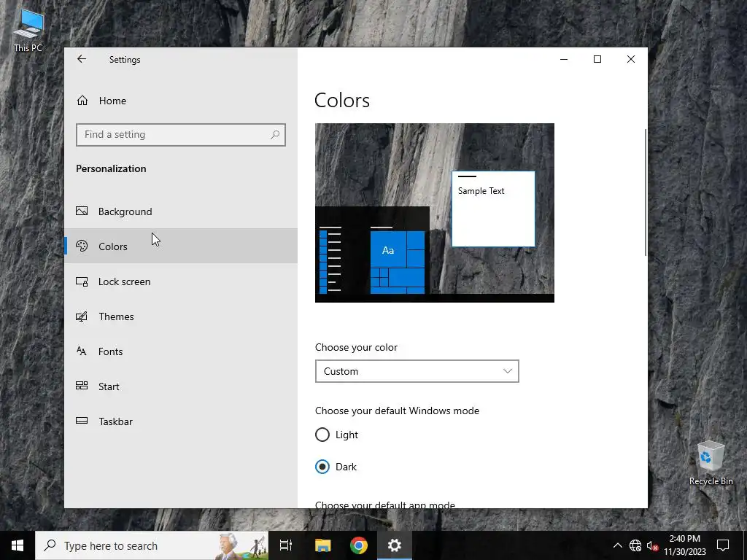747x560 pixels.
Task: Go back with the Settings back arrow
Action: pyautogui.click(x=82, y=59)
